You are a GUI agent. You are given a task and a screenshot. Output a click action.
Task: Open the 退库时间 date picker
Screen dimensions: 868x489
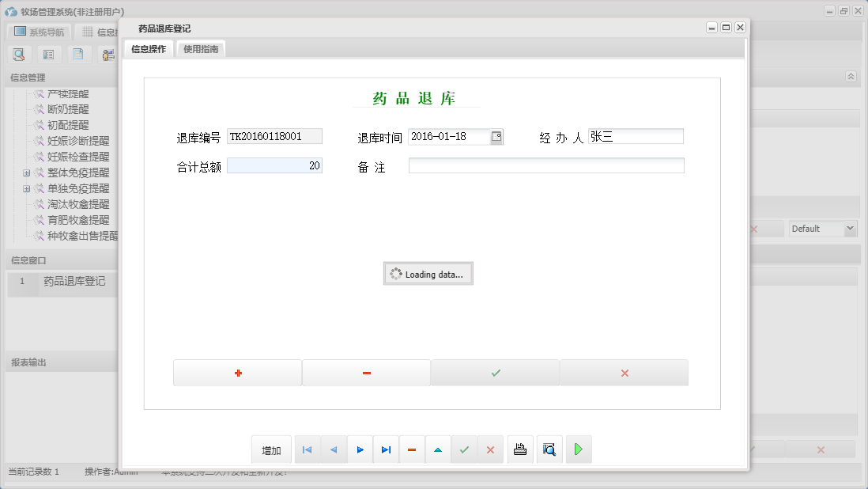[496, 136]
